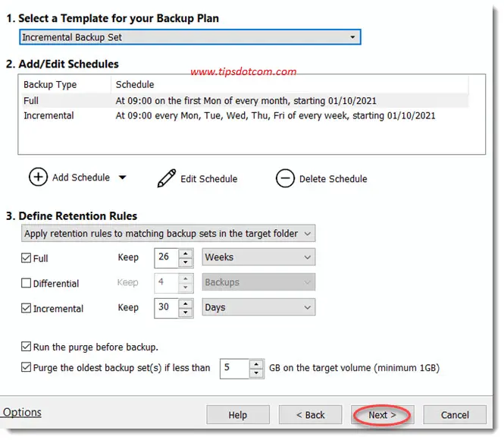Viewport: 504px width, 440px height.
Task: Toggle Run the purge before backup
Action: tap(26, 347)
